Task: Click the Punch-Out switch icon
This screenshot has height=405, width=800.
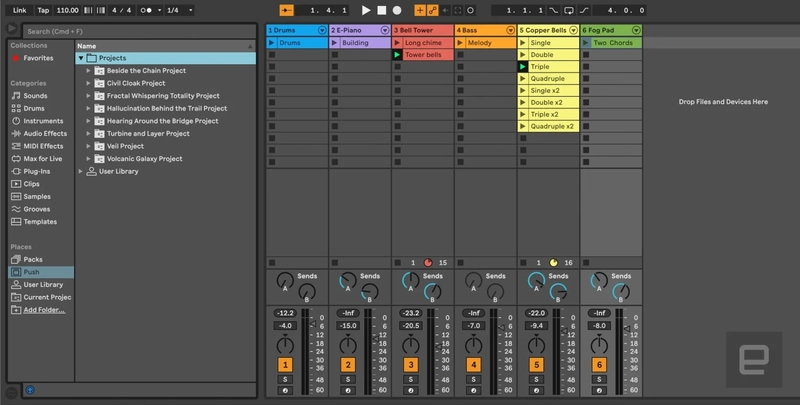Action: click(584, 10)
